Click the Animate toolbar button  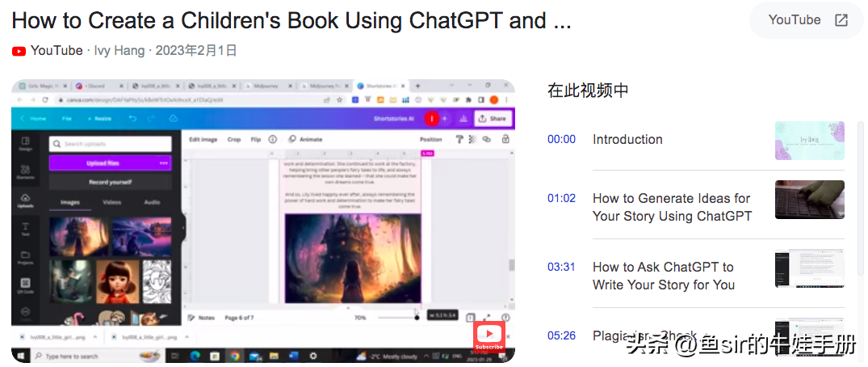point(305,139)
